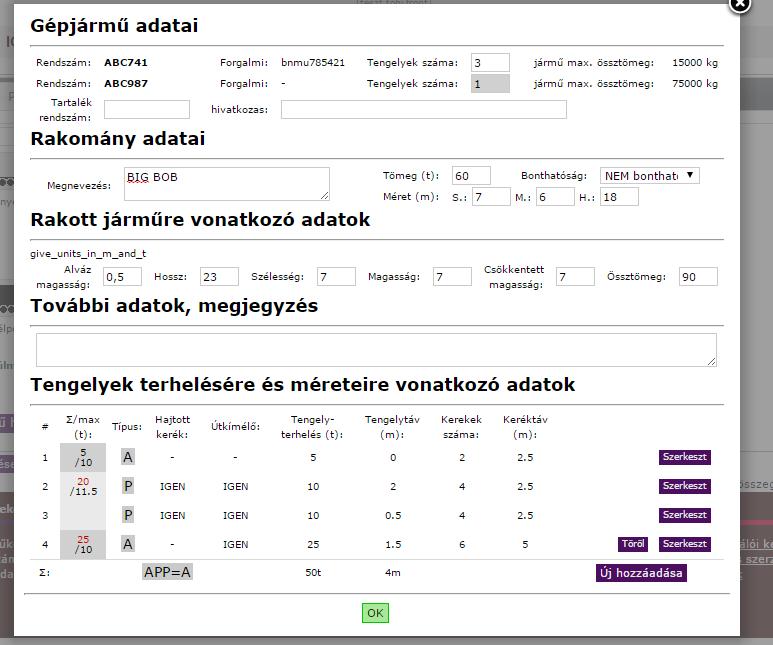Click give_units_in_m_and_t hint text

tap(88, 253)
